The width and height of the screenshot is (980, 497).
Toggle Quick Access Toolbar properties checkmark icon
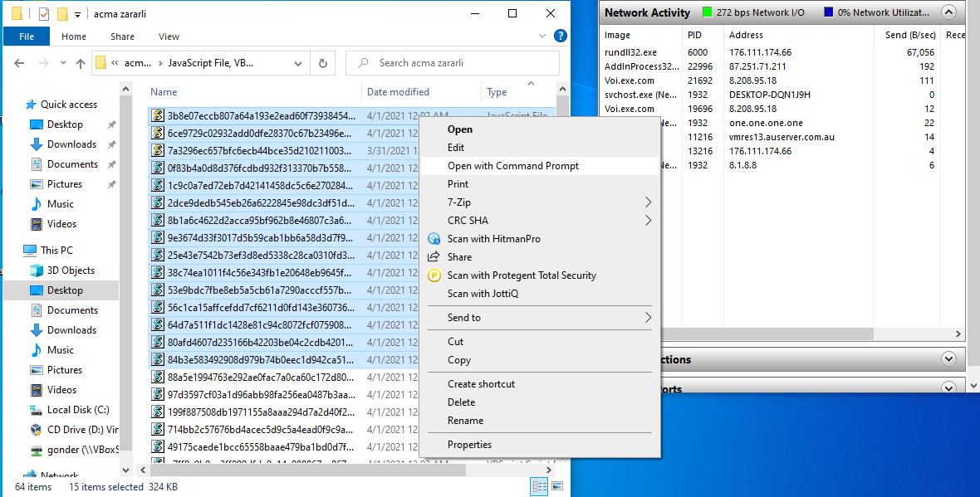click(x=44, y=13)
